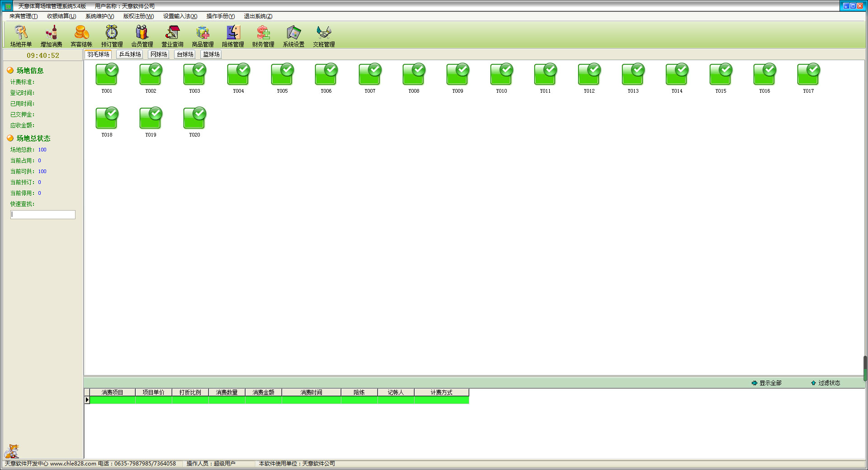Select badminton court Y001

pos(107,75)
